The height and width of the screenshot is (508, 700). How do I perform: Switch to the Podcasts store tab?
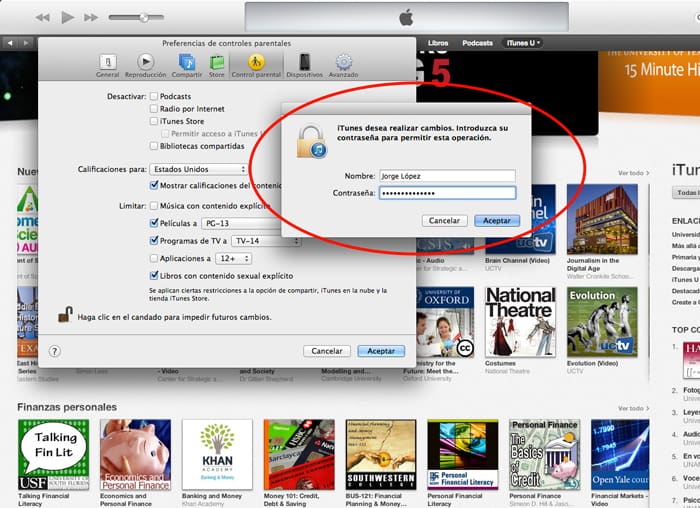pos(477,43)
